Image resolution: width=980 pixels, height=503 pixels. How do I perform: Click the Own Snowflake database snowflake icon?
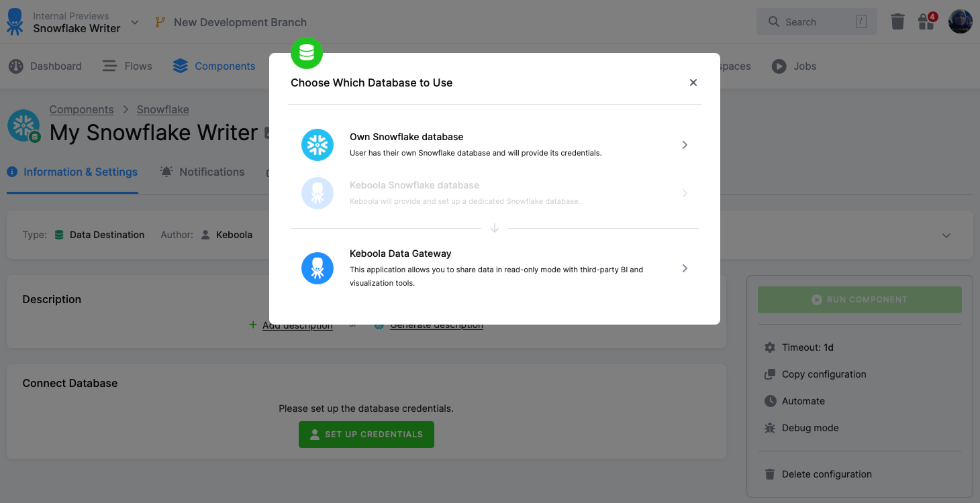[x=317, y=145]
